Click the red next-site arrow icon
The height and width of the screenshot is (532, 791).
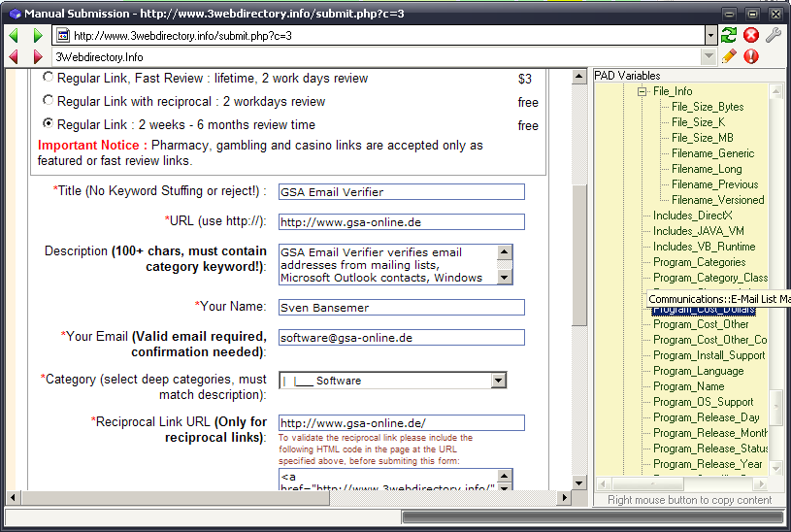(38, 57)
